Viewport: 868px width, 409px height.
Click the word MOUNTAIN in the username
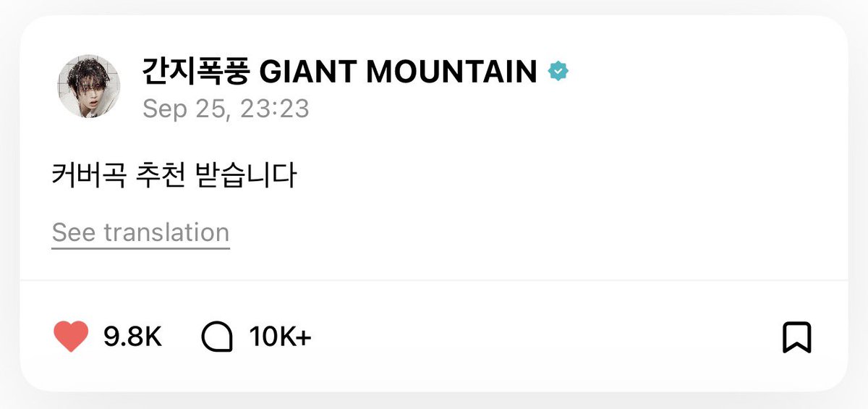click(452, 72)
